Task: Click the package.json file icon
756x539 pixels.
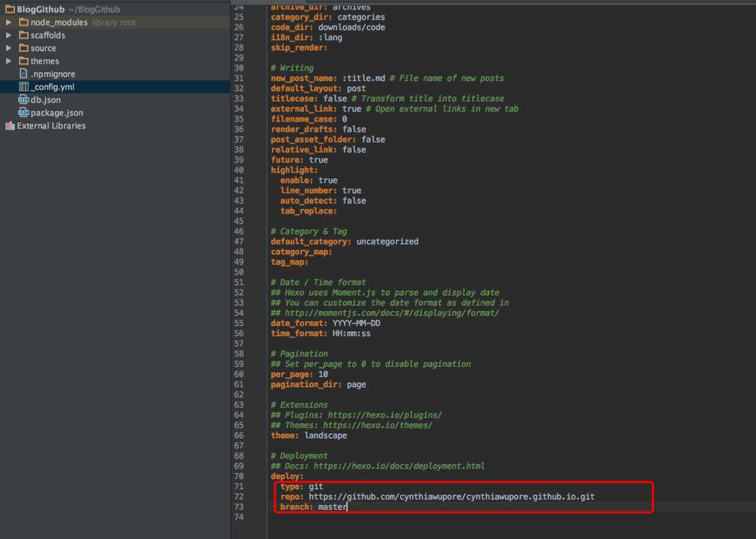Action: [x=24, y=113]
